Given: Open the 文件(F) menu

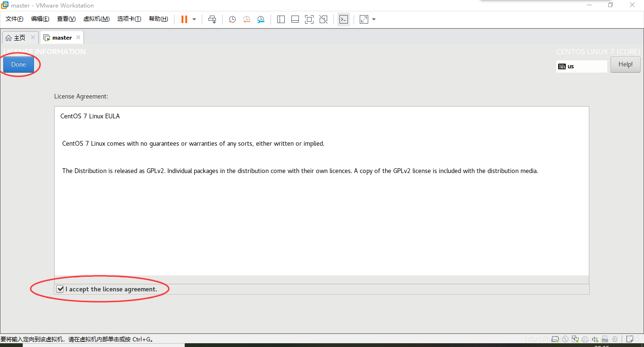Looking at the screenshot, I should click(x=15, y=19).
